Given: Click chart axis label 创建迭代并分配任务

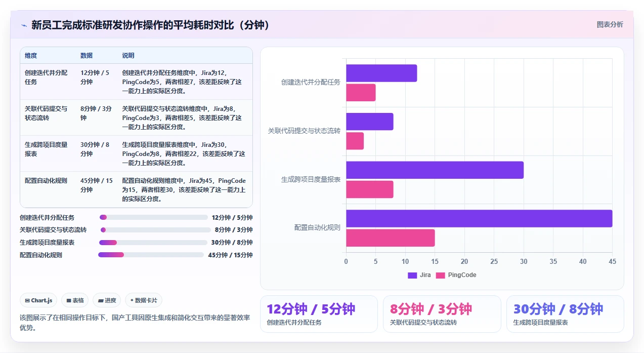Looking at the screenshot, I should (311, 82).
